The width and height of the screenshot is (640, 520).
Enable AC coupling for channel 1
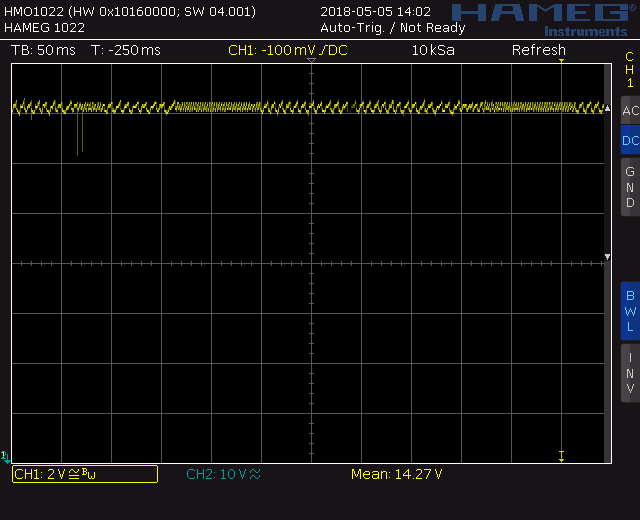click(630, 111)
